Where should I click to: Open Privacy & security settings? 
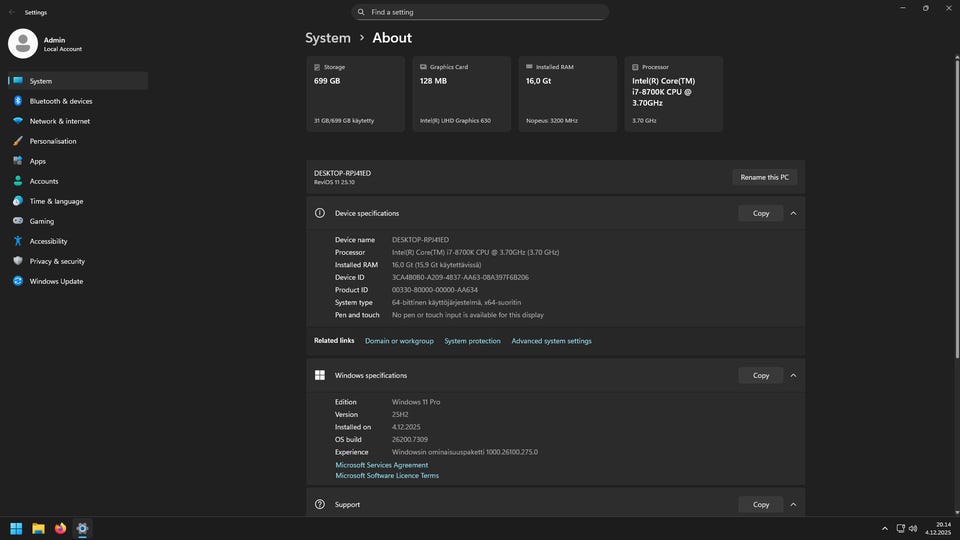click(x=57, y=261)
